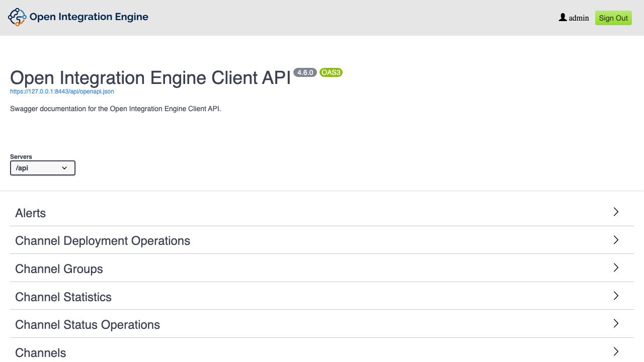Click the OAS3 badge
Viewport: 644px width, 362px height.
[x=331, y=72]
